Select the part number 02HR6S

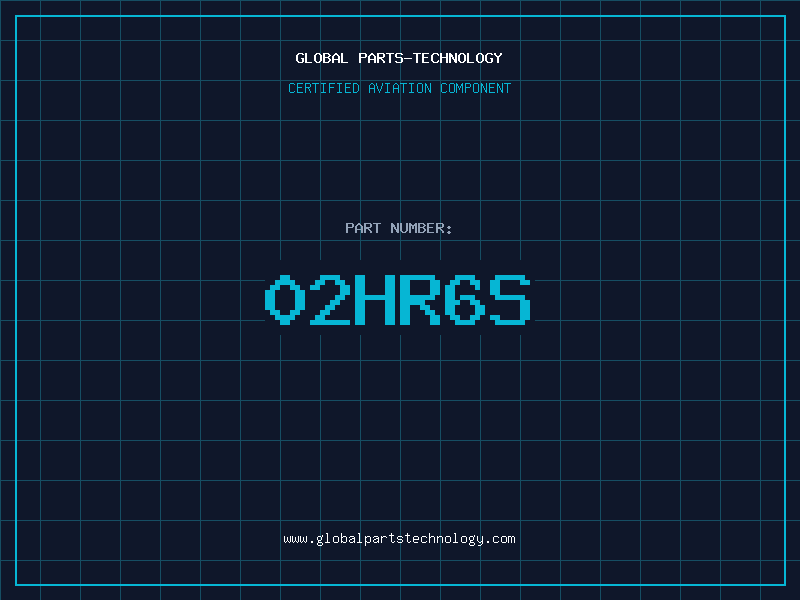[x=398, y=300]
